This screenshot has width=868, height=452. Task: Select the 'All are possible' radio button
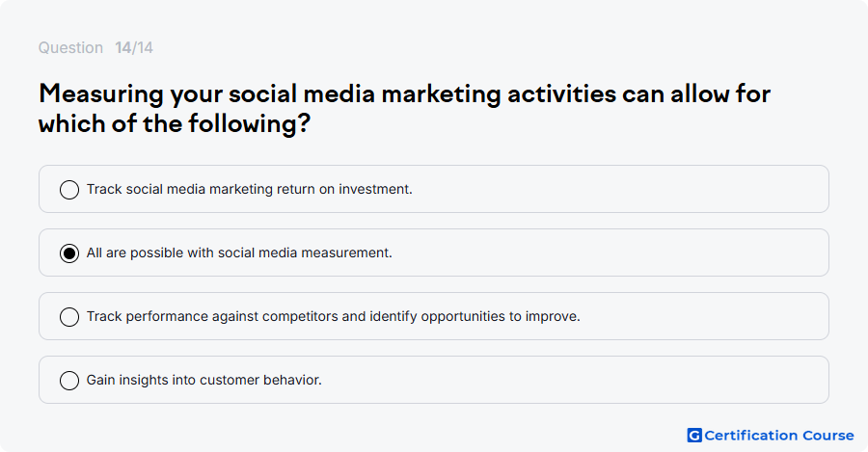point(69,253)
